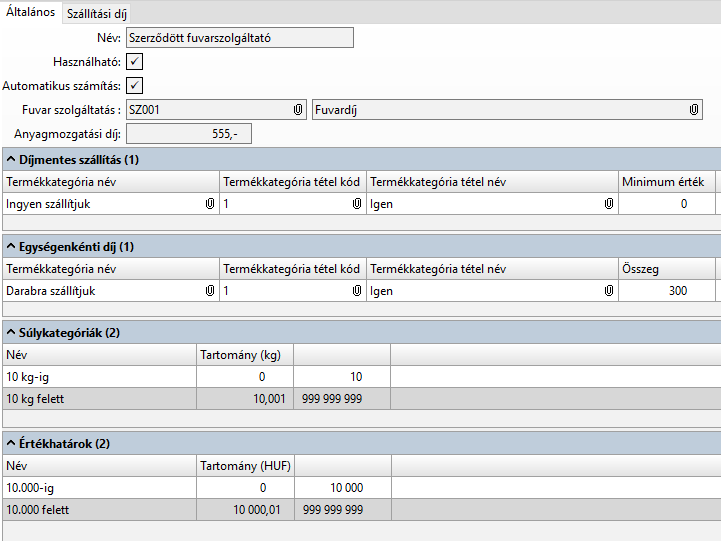
Task: Select the 10.000 felett row name
Action: coord(99,509)
